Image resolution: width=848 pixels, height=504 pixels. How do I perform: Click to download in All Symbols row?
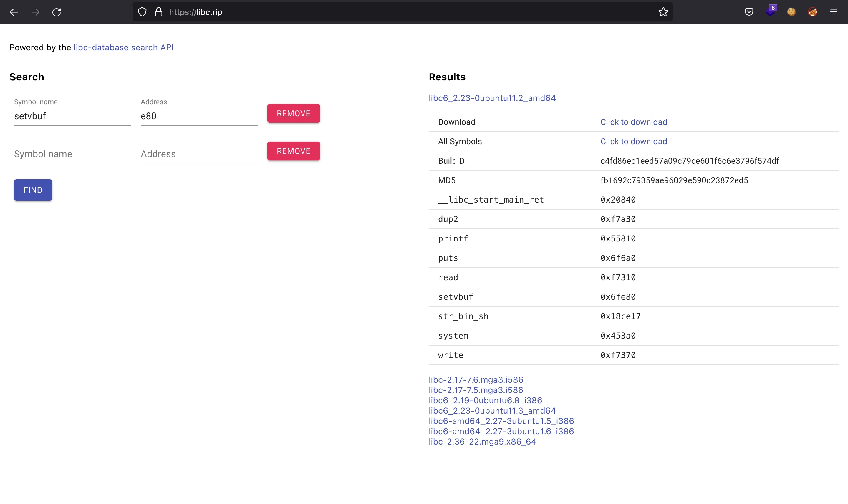click(x=633, y=141)
